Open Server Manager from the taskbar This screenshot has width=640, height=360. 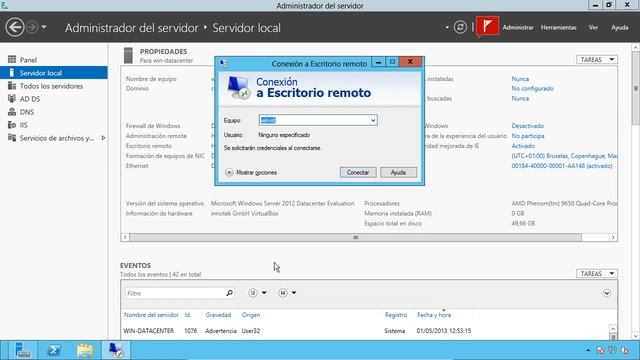coord(22,350)
